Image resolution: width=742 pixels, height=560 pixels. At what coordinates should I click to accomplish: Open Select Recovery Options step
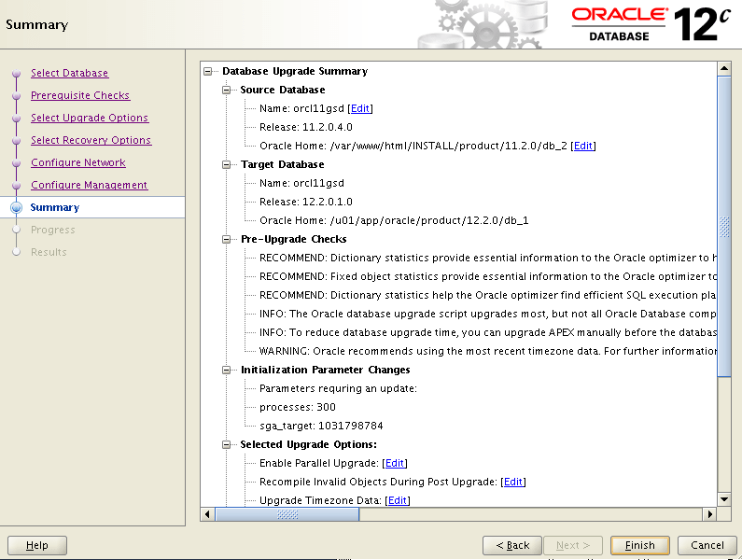[x=91, y=140]
